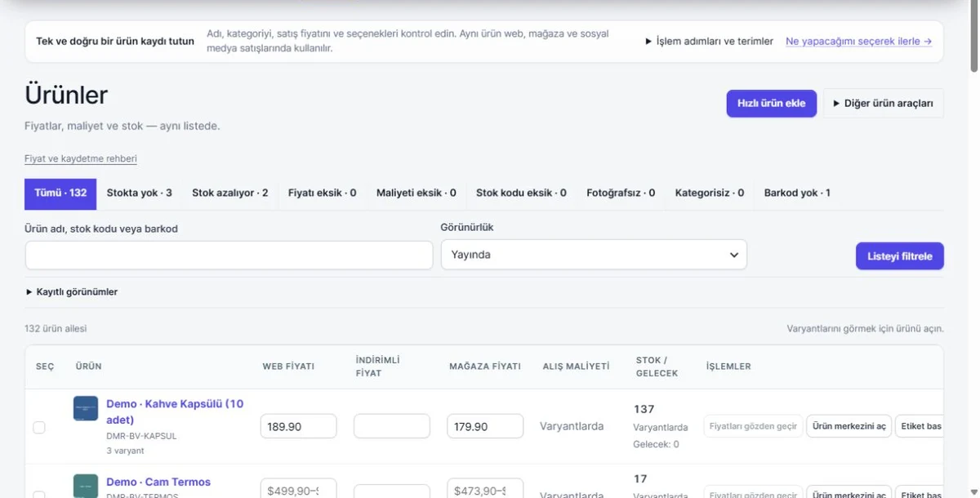
Task: Expand Diğer ürün araçları menu
Action: [x=883, y=103]
